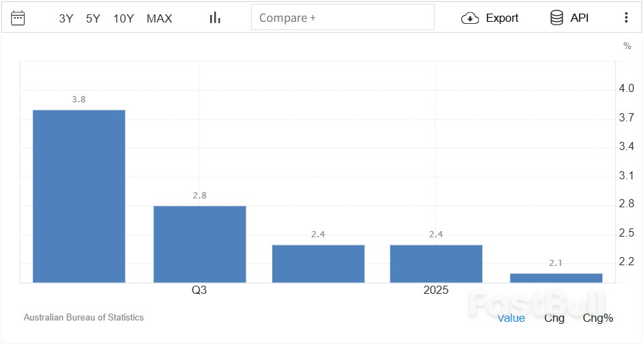This screenshot has width=644, height=345.
Task: Switch to the Chg view
Action: pos(554,318)
